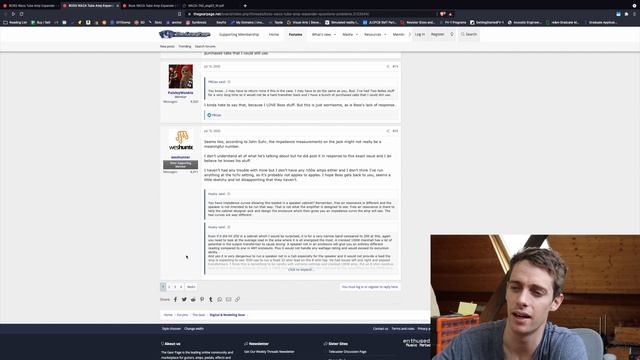Viewport: 640px width, 360px height.
Task: Open post number #19 link
Action: pos(395,66)
